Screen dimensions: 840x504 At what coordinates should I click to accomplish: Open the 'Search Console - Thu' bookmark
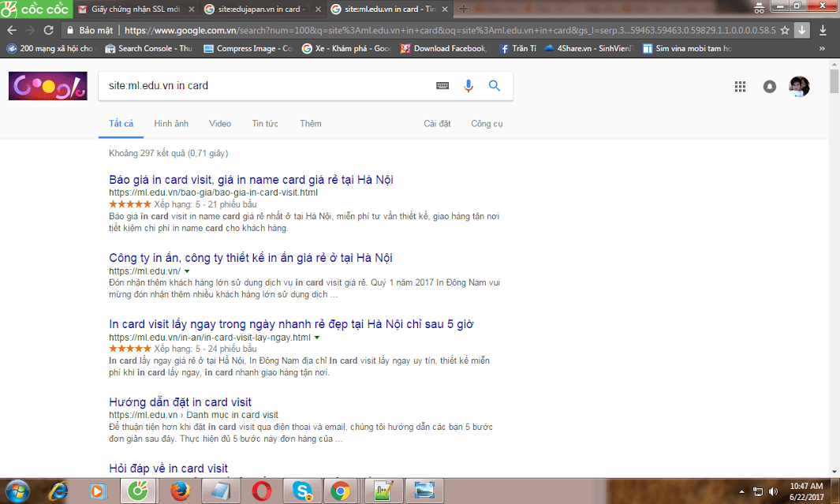tap(148, 49)
